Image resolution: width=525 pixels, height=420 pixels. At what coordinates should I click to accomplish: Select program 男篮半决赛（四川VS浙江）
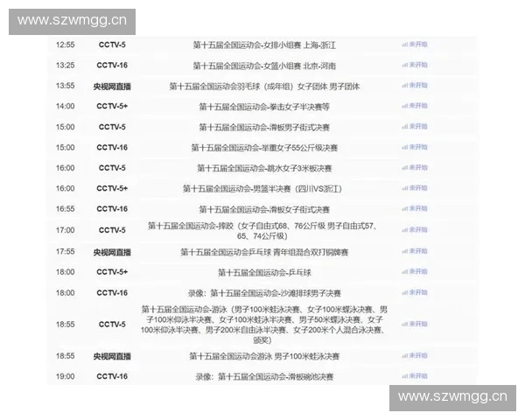[262, 189]
